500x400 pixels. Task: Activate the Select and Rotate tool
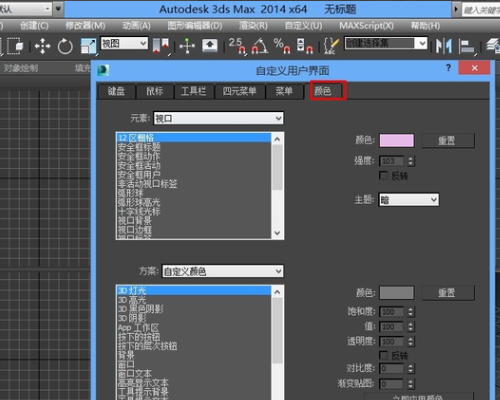pos(65,46)
